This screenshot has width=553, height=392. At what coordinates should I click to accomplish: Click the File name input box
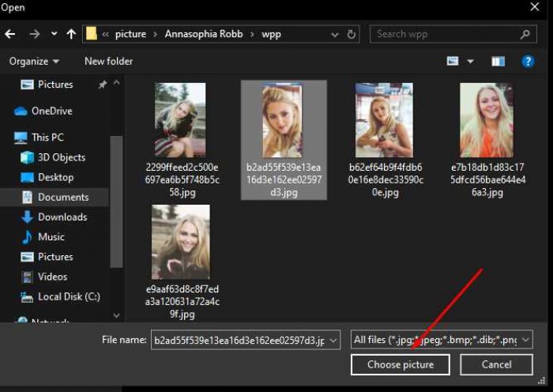246,340
